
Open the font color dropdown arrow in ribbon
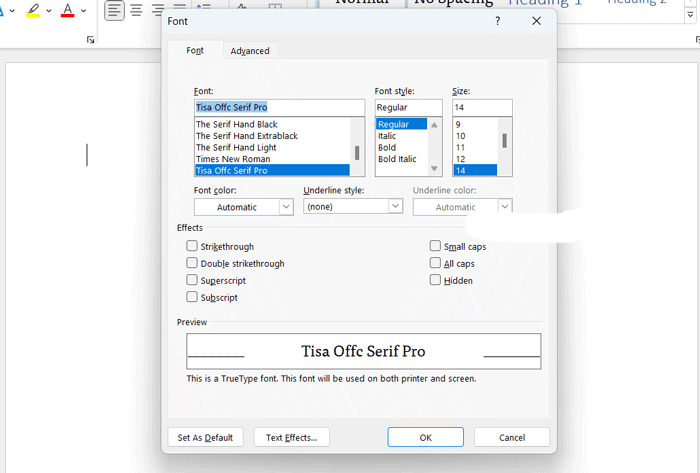pos(83,11)
